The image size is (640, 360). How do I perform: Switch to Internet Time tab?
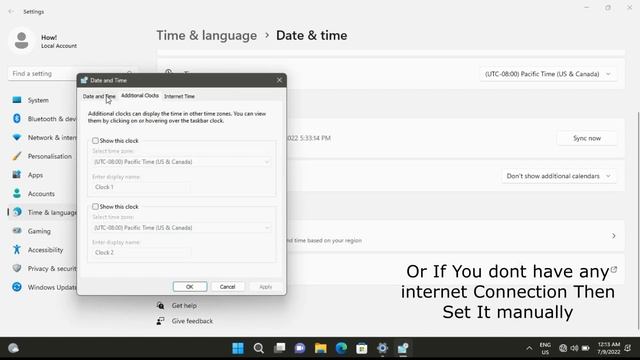click(179, 96)
